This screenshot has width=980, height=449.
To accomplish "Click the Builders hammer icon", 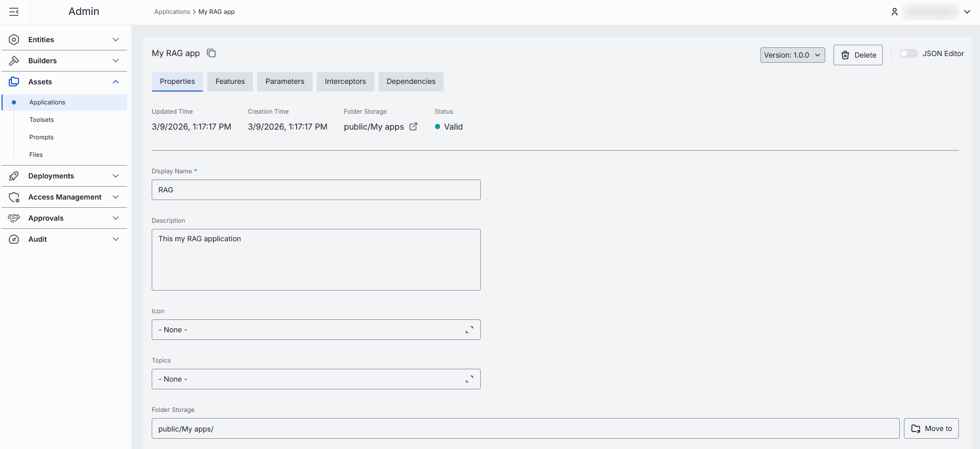I will tap(14, 61).
